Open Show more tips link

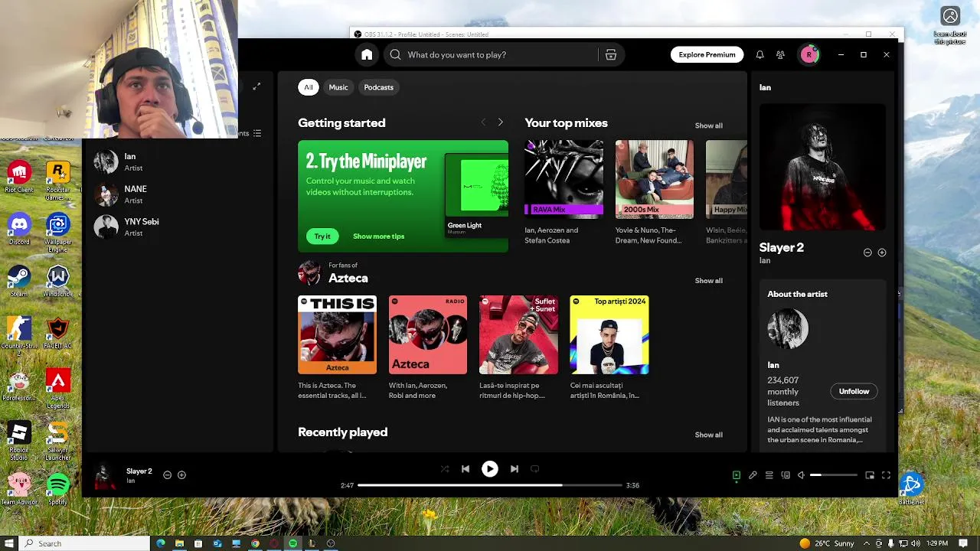point(378,236)
